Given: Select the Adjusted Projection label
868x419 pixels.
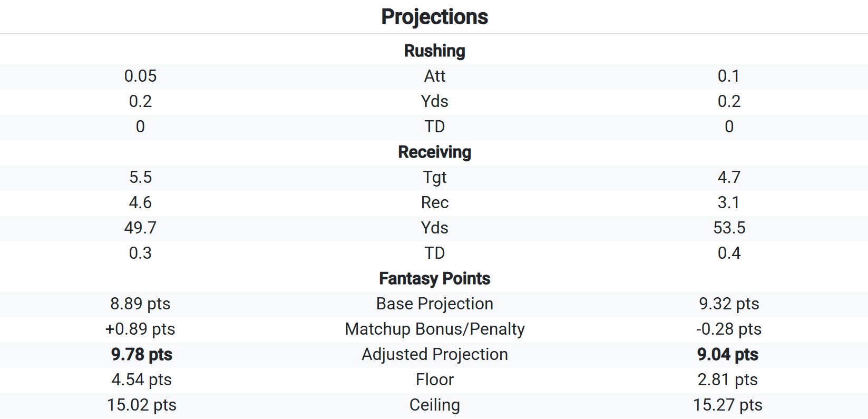Looking at the screenshot, I should click(x=434, y=354).
